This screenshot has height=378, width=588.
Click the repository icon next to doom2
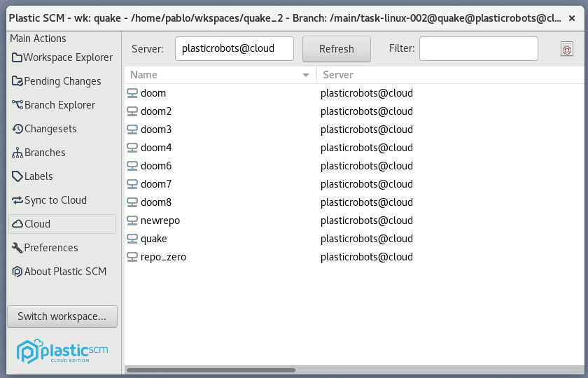[x=132, y=111]
